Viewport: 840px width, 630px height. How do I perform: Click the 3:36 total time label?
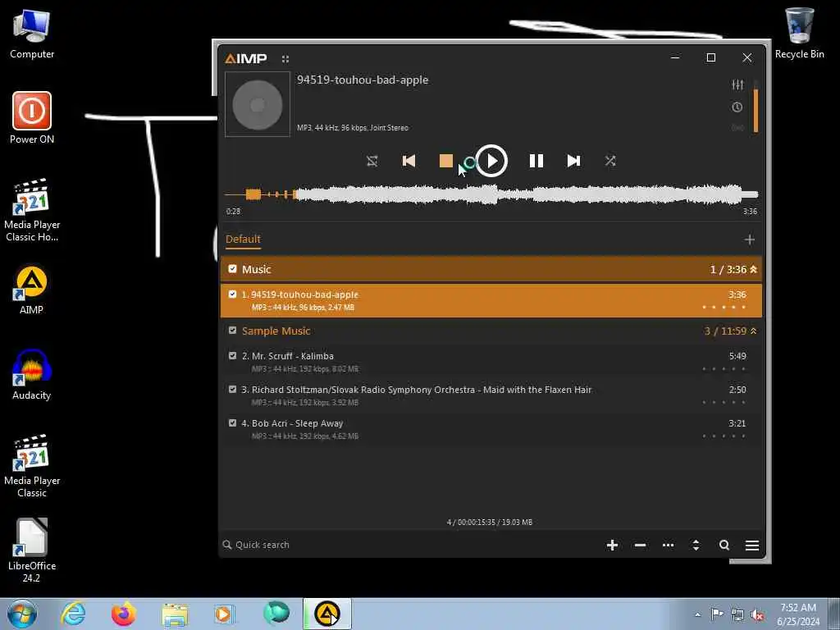pyautogui.click(x=750, y=211)
